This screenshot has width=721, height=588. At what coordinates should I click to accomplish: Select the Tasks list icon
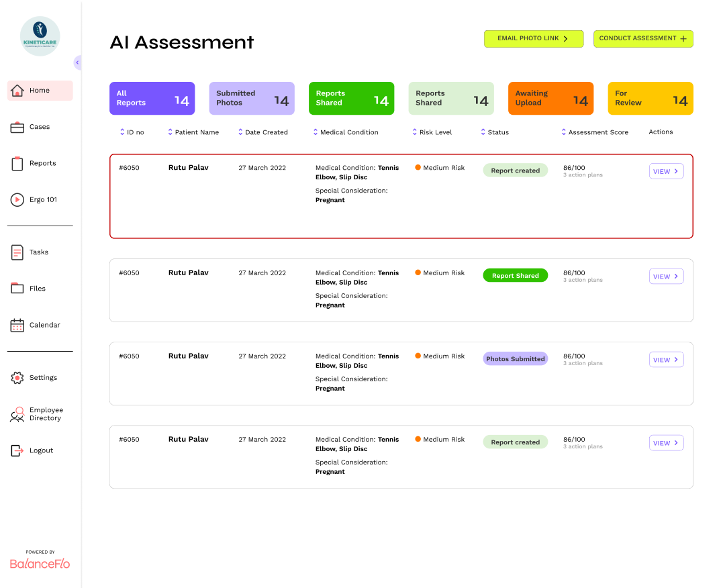click(x=17, y=252)
